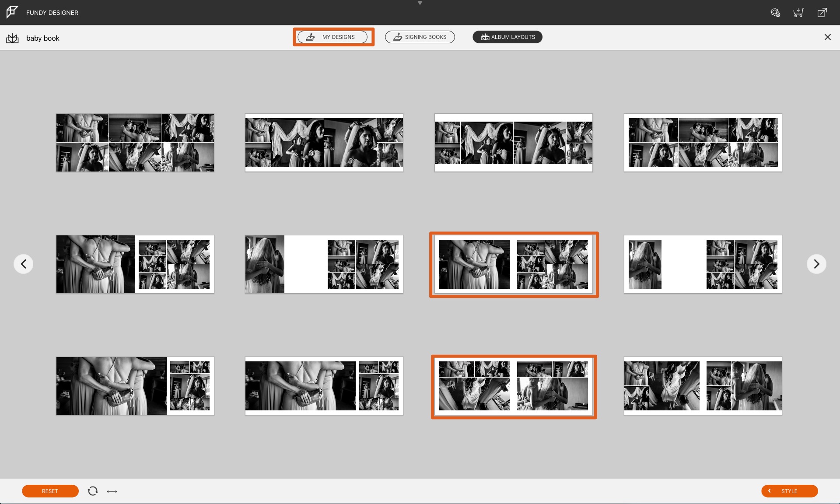This screenshot has width=840, height=504.
Task: Click the flip horizontal double-arrow icon
Action: tap(112, 491)
